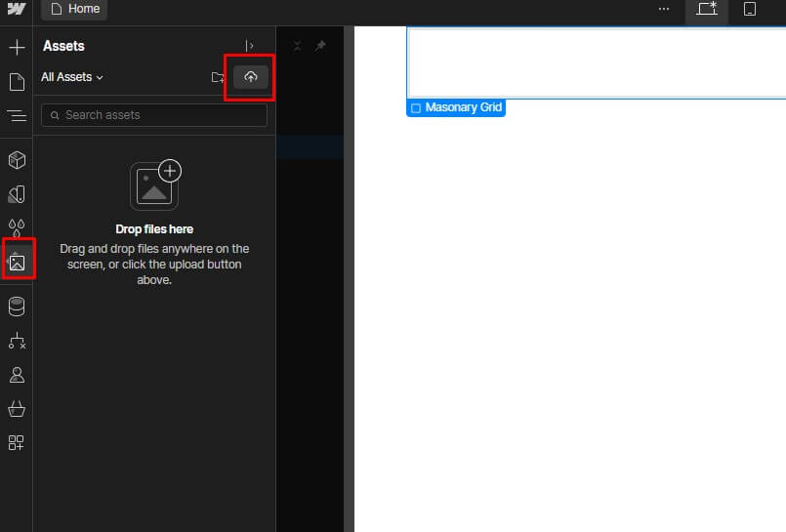
Task: Click the add image placeholder icon
Action: 155,185
